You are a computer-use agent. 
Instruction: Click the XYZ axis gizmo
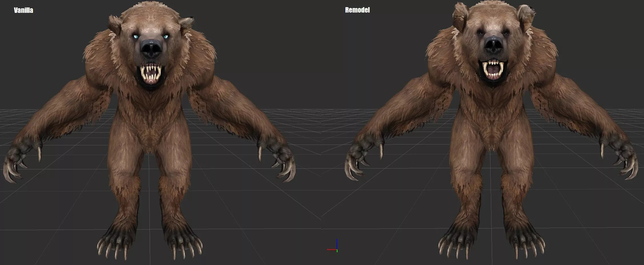point(333,246)
